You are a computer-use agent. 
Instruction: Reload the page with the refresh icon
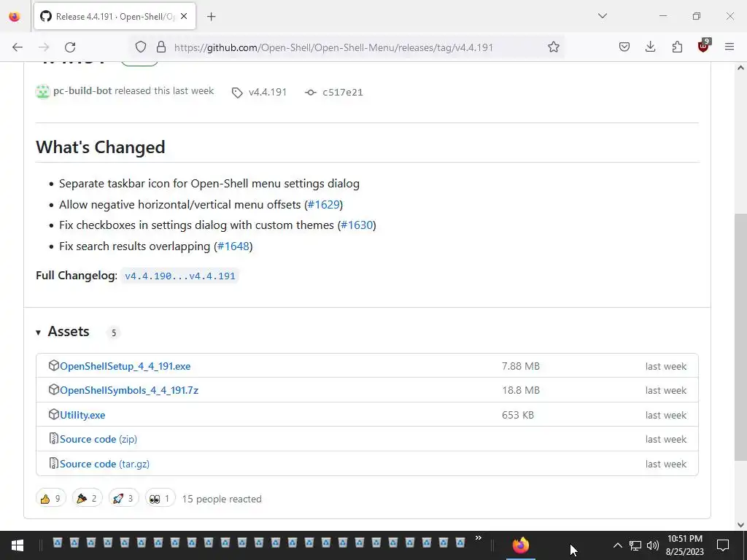point(70,47)
